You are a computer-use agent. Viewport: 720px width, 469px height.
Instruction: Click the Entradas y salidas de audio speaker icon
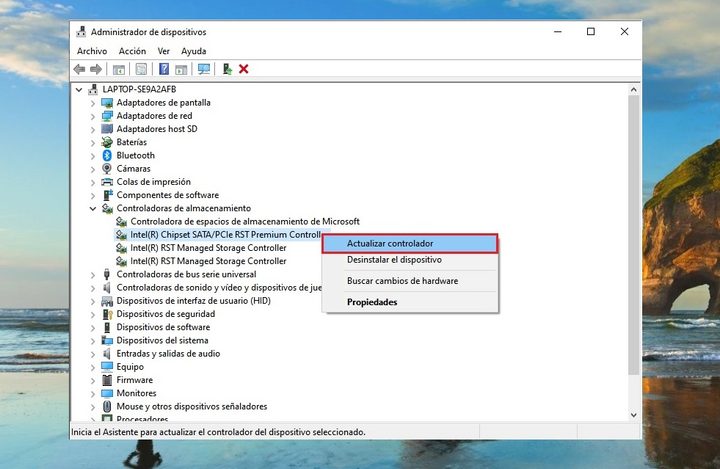click(107, 354)
